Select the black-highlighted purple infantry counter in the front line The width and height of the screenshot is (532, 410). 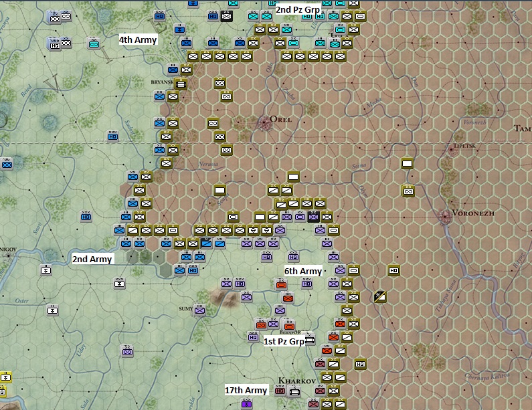tap(313, 216)
